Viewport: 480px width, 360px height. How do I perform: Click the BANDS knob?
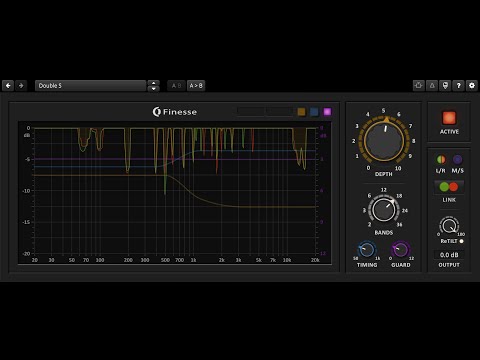tap(384, 210)
